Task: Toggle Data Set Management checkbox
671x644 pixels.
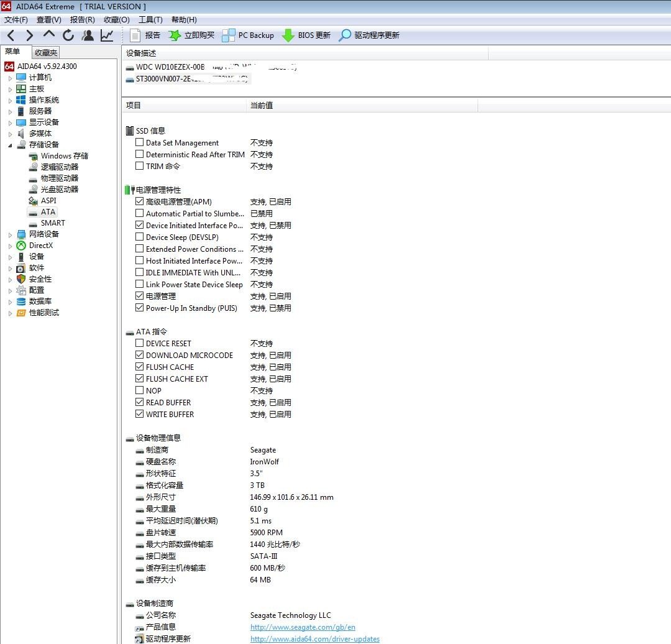Action: coord(139,142)
